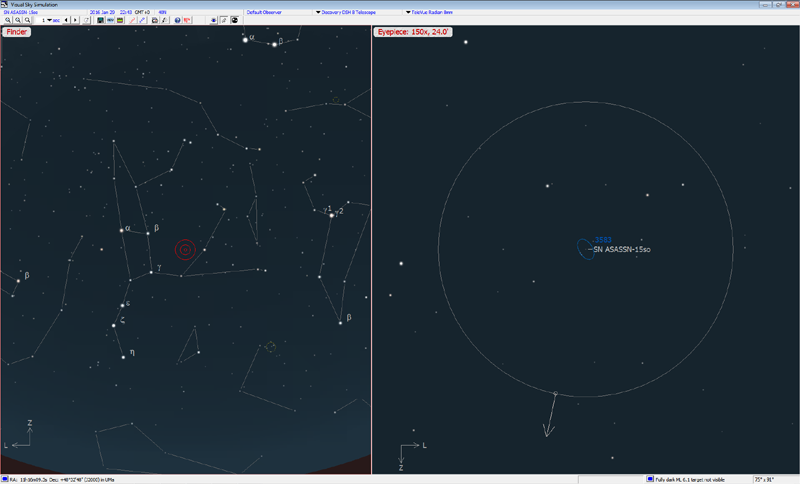Toggle the dark circle view icon
The height and width of the screenshot is (484, 800).
pos(234,20)
